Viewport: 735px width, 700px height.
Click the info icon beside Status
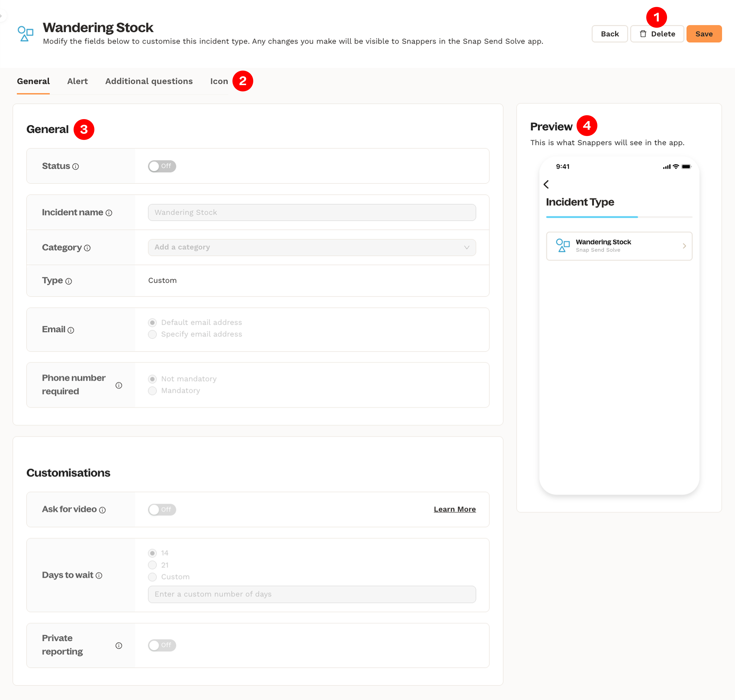click(x=76, y=166)
